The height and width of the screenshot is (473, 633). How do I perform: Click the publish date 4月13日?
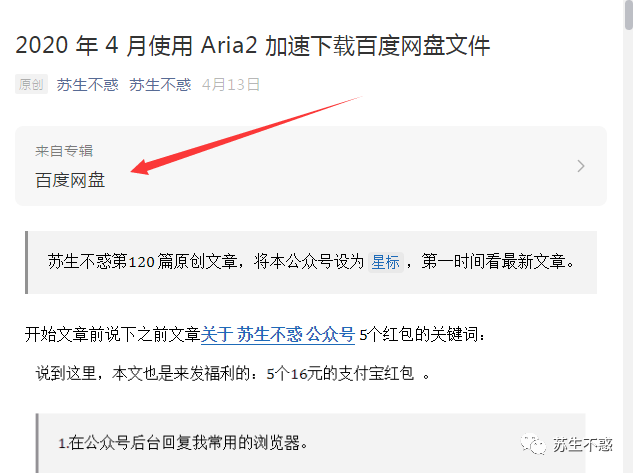tap(231, 85)
